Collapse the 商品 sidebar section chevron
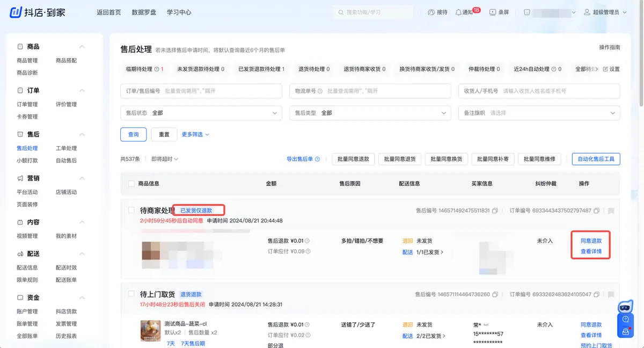 point(82,47)
